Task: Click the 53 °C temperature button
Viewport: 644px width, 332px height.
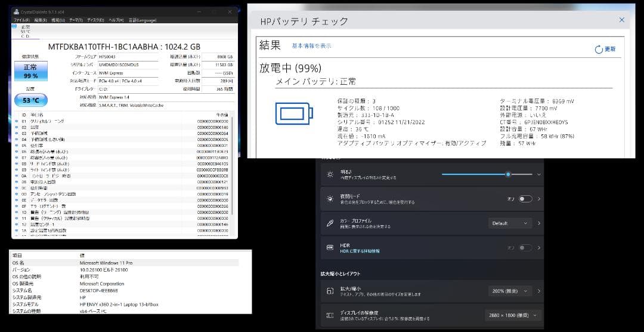Action: pyautogui.click(x=31, y=100)
